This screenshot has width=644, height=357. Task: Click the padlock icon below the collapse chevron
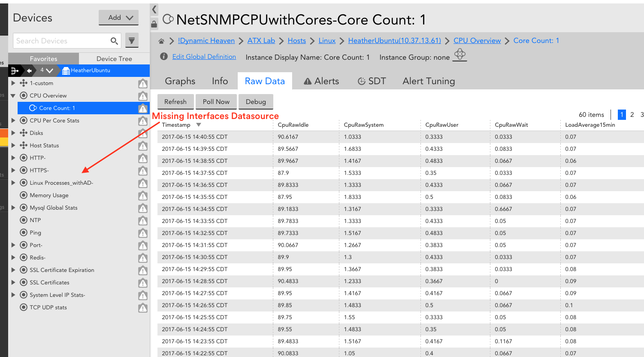tap(154, 24)
